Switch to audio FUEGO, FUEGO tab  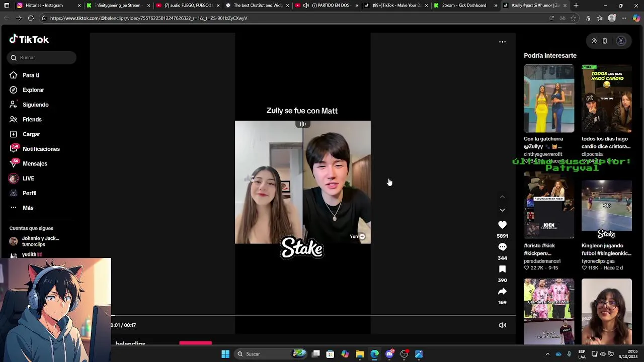pyautogui.click(x=187, y=6)
